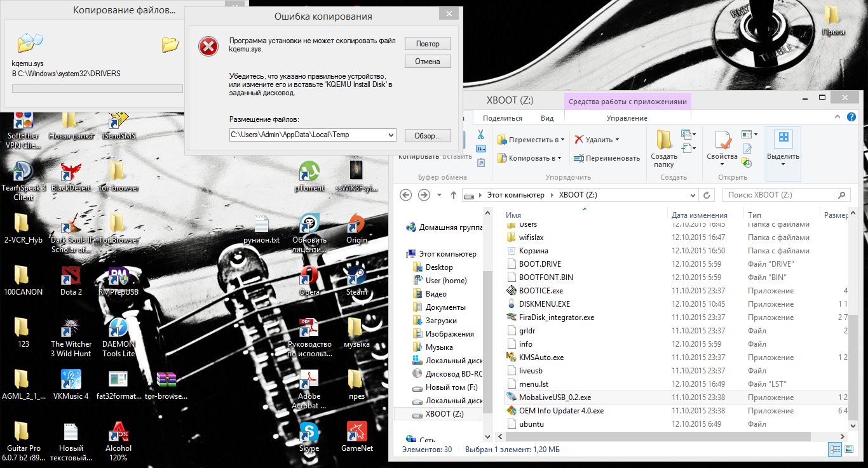Select the Skype desktop icon

pos(309,437)
